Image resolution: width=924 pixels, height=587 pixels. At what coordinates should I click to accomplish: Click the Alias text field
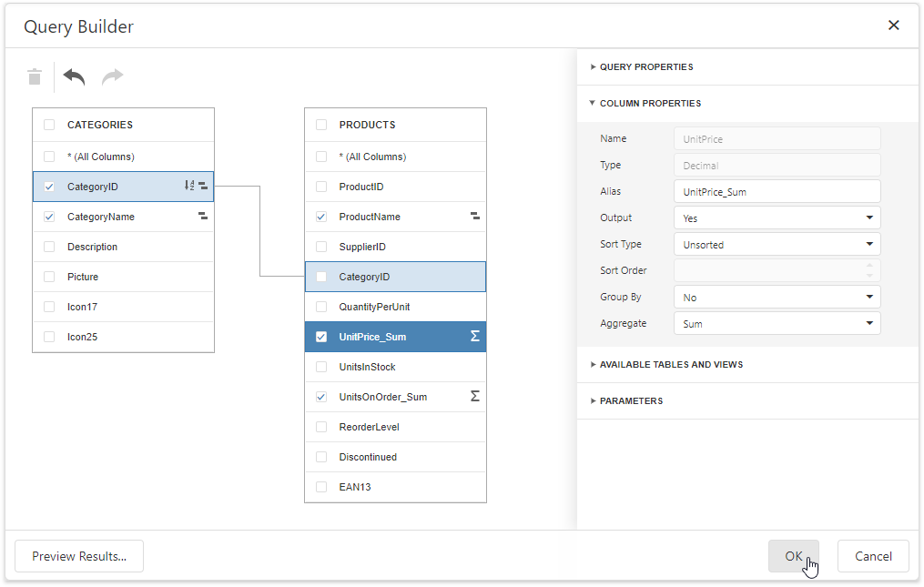(777, 191)
